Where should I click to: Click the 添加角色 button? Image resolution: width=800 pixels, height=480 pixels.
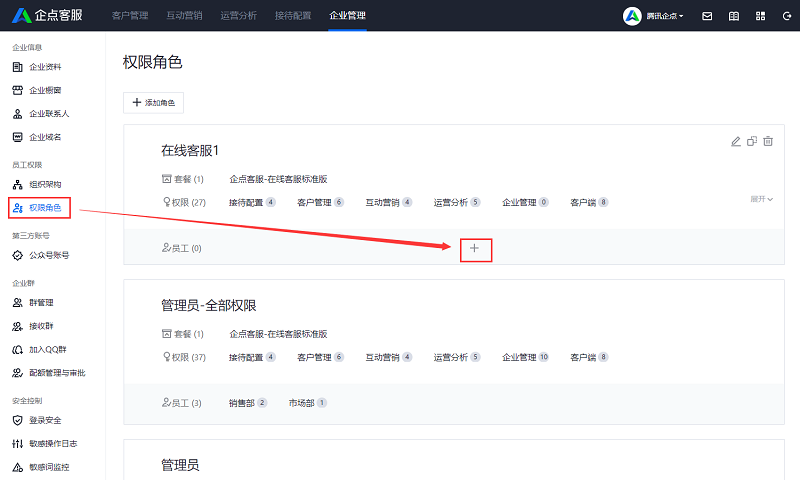click(153, 103)
